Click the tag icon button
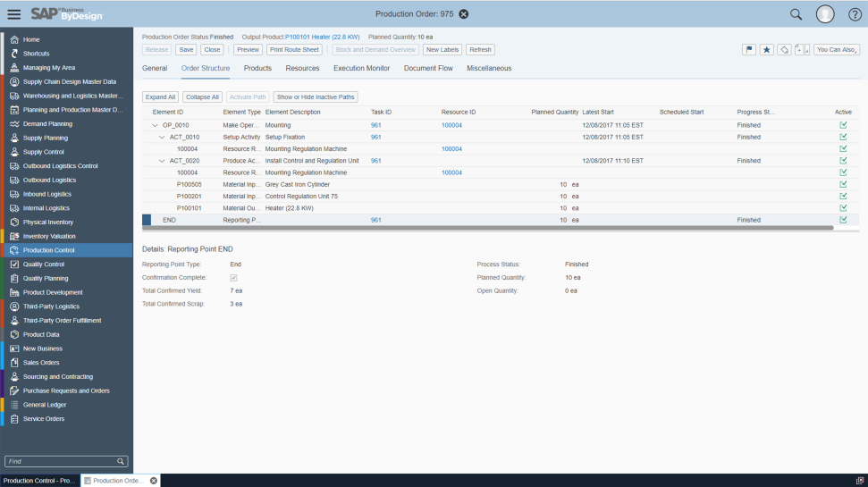The width and height of the screenshot is (868, 487). coord(784,50)
